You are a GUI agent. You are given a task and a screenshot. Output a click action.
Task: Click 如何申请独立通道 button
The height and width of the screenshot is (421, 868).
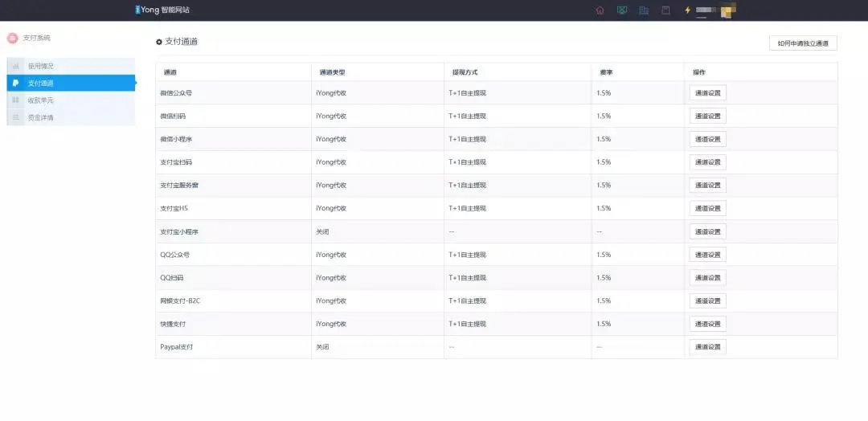pos(802,43)
